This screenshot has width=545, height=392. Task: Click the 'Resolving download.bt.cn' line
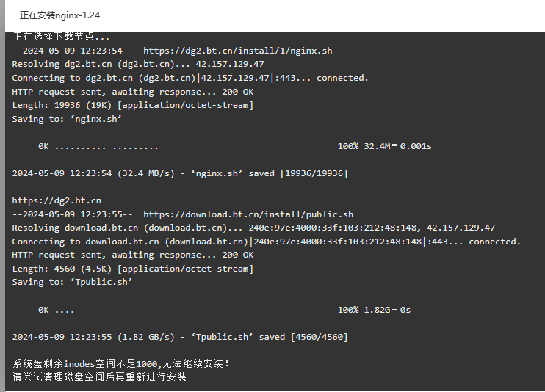[x=253, y=228]
